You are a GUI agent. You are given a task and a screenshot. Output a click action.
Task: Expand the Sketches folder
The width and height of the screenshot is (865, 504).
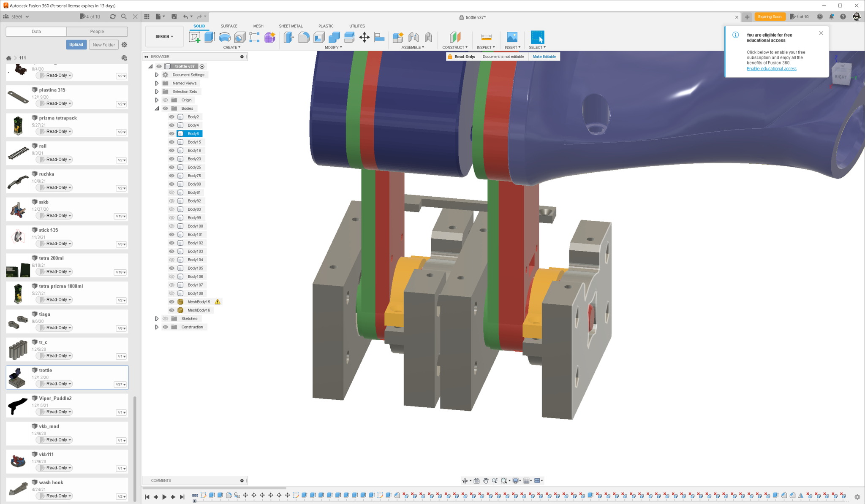pyautogui.click(x=157, y=319)
